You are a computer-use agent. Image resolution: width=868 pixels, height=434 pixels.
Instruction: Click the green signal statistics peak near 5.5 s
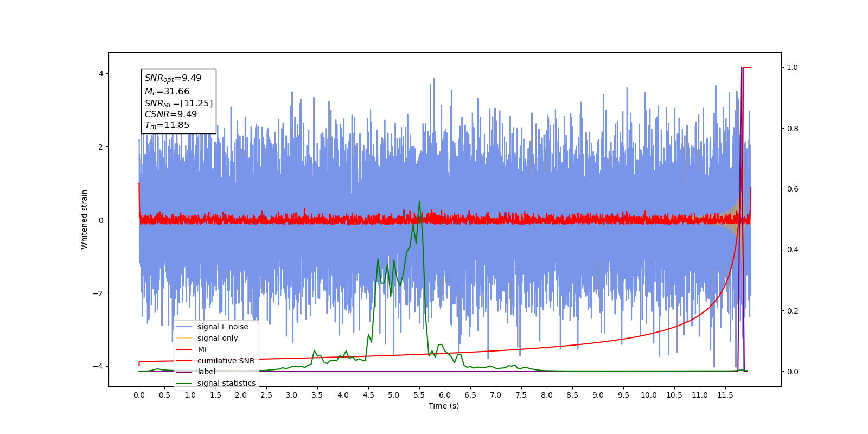coord(419,202)
